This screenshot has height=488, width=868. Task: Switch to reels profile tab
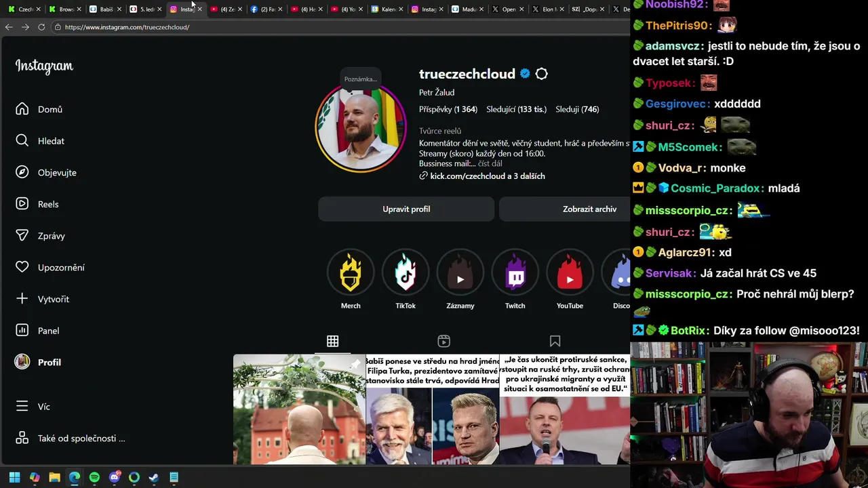click(x=443, y=341)
